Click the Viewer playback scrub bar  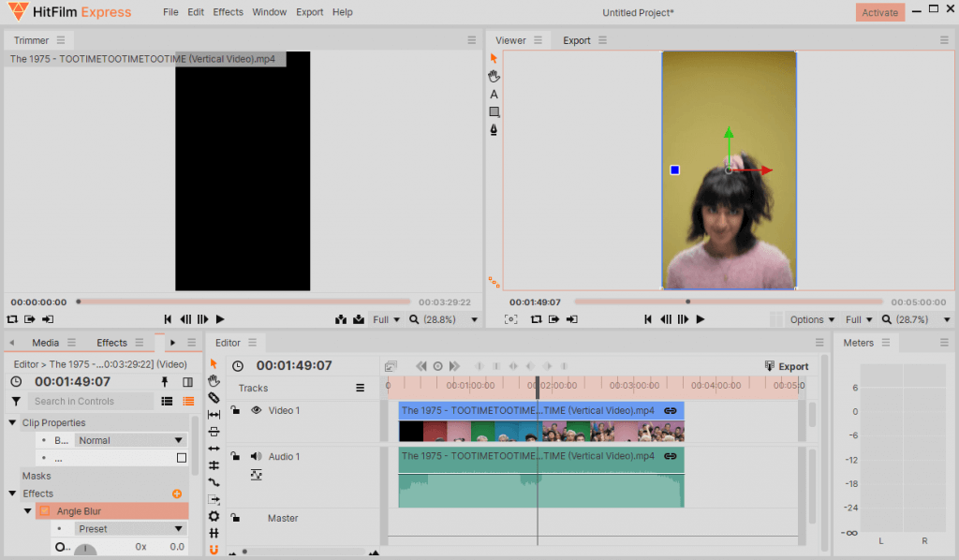coord(729,302)
